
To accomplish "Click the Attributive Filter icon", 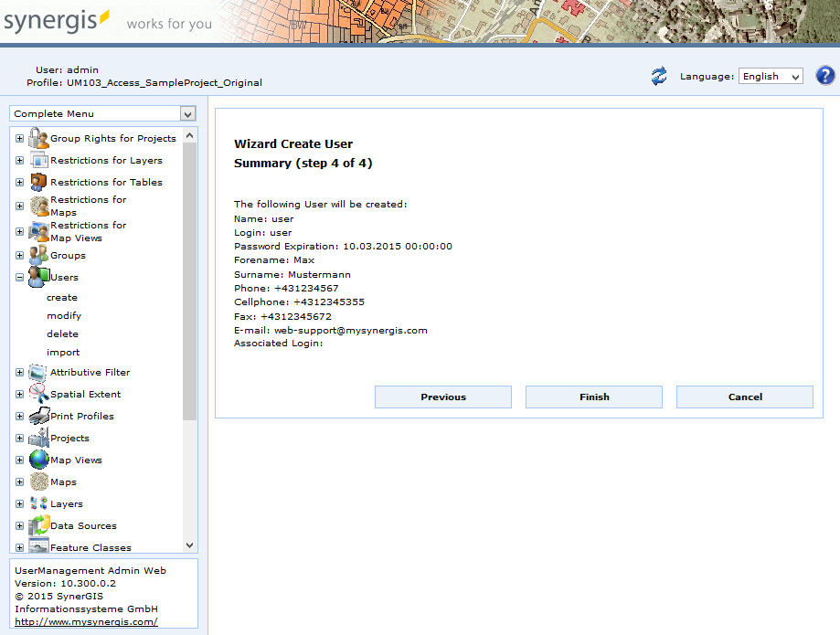I will click(37, 372).
